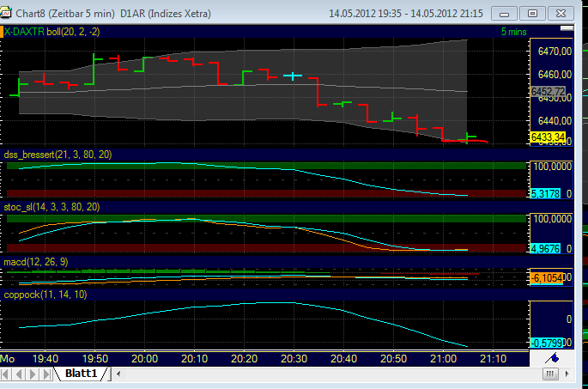Go to the next sheet with the arrow

point(33,374)
